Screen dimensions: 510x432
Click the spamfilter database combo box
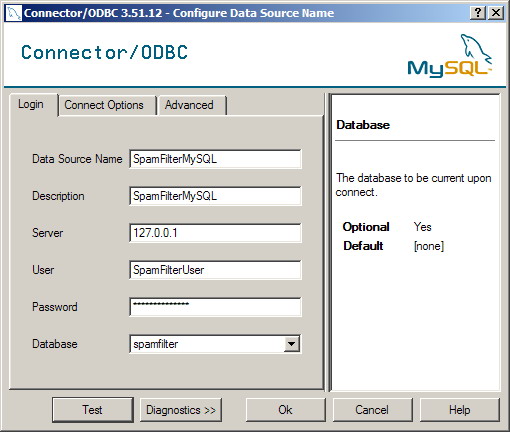click(x=215, y=344)
